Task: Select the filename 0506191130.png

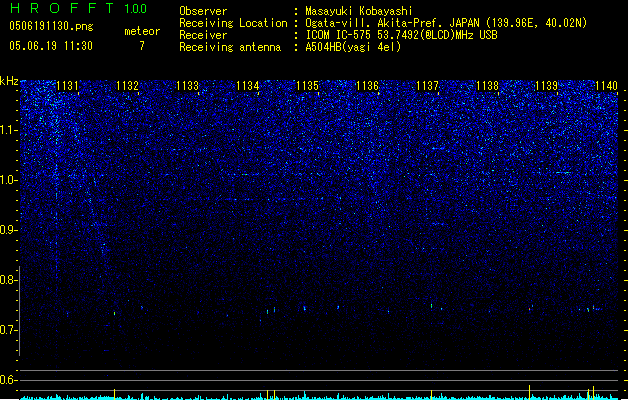Action: tap(51, 26)
